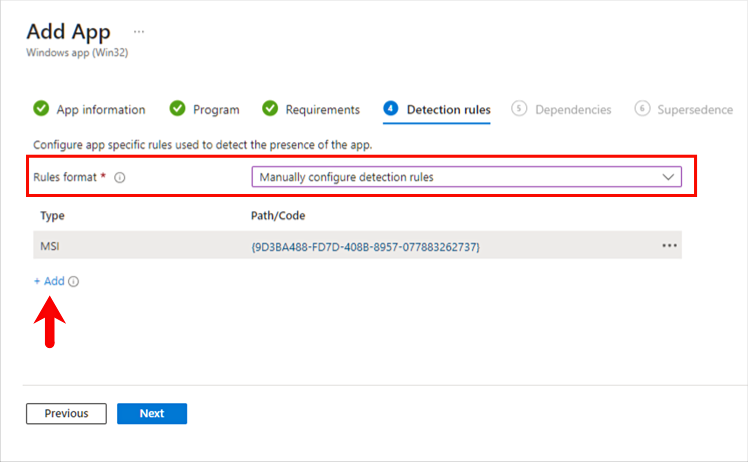Click the step 6 circle for Supersedence
The width and height of the screenshot is (748, 462).
tap(642, 109)
